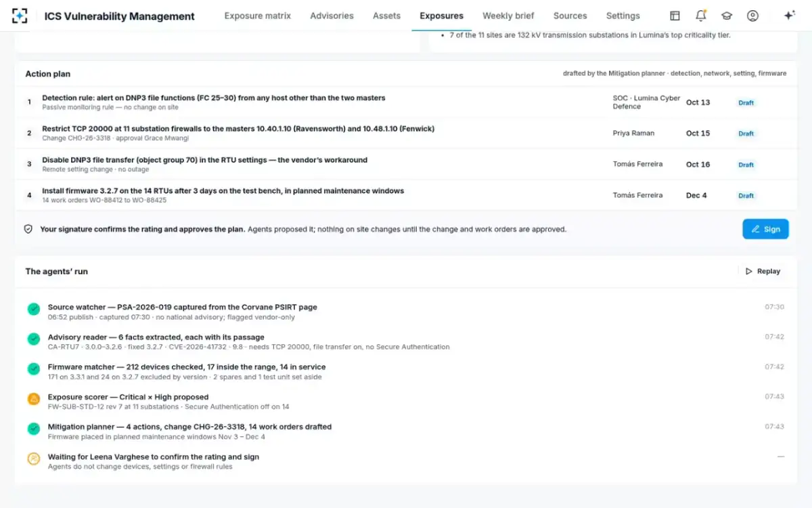Switch to the Advisories tab
The height and width of the screenshot is (508, 812).
coord(332,16)
